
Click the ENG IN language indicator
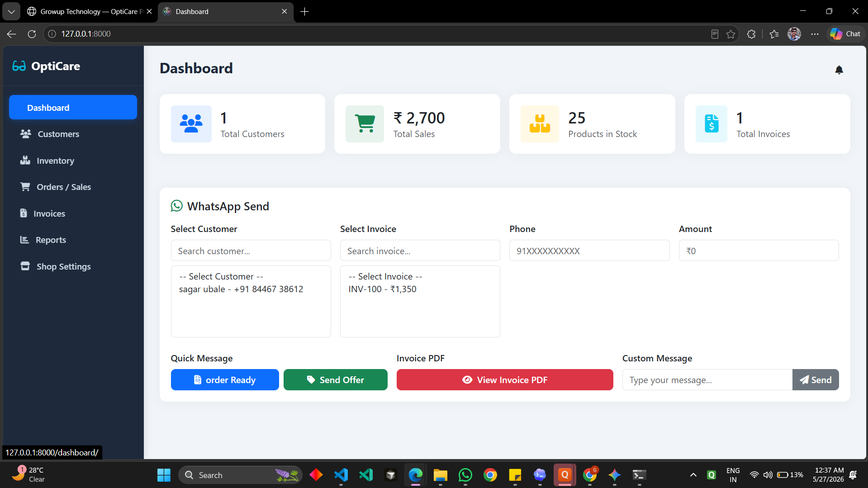[733, 475]
